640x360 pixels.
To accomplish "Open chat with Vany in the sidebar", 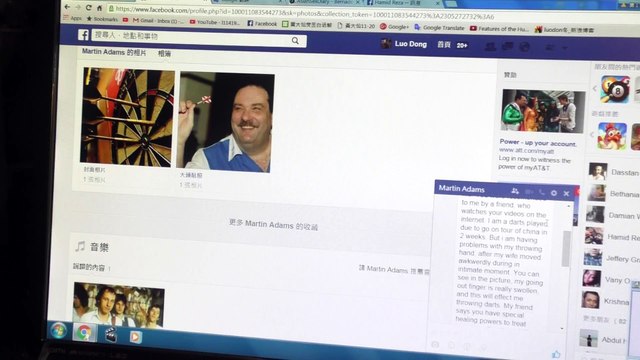I will [x=606, y=279].
